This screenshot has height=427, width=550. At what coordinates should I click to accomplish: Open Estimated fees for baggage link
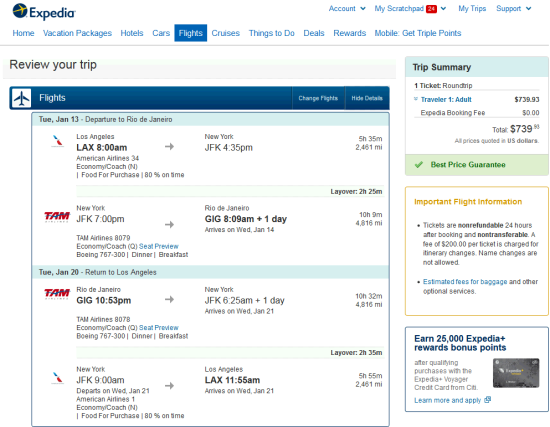pos(465,282)
